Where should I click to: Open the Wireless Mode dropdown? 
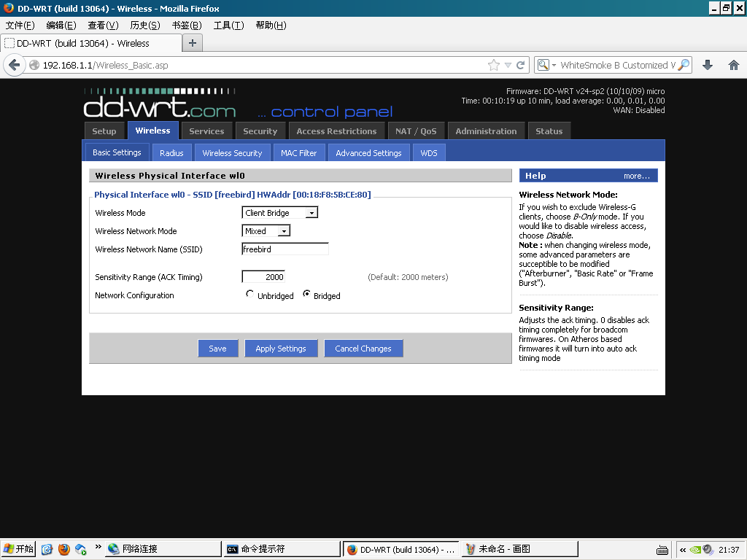pyautogui.click(x=279, y=212)
